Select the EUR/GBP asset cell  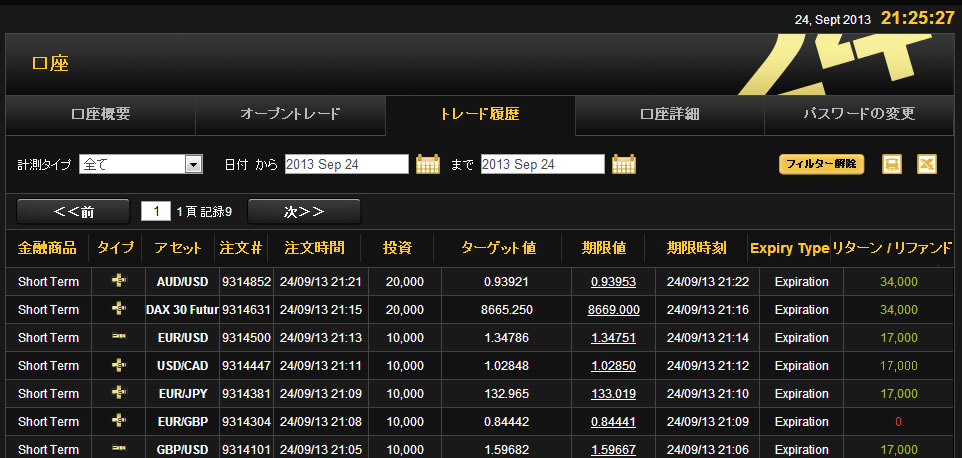point(182,422)
